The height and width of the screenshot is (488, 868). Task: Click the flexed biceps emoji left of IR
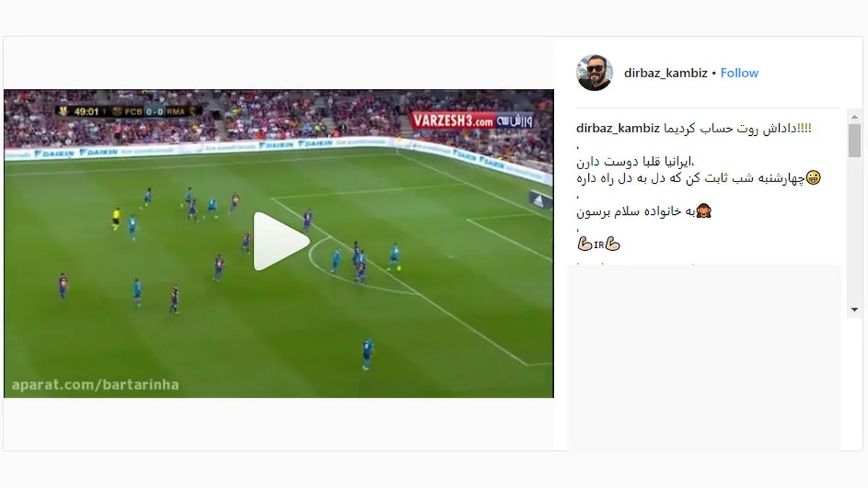point(584,244)
